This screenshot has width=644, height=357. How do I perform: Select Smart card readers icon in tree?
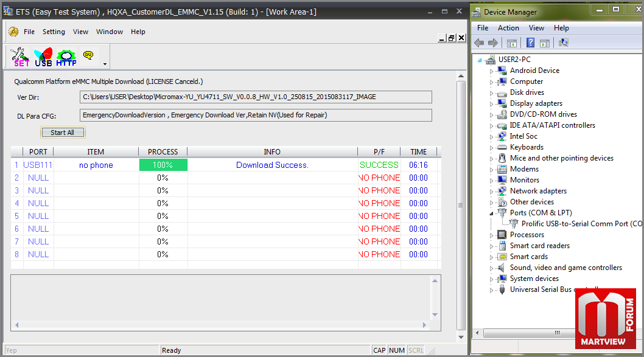[502, 246]
